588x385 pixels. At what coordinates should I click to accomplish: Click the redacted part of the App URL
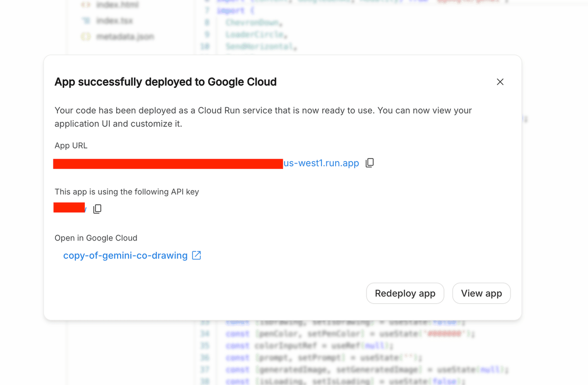coord(168,164)
